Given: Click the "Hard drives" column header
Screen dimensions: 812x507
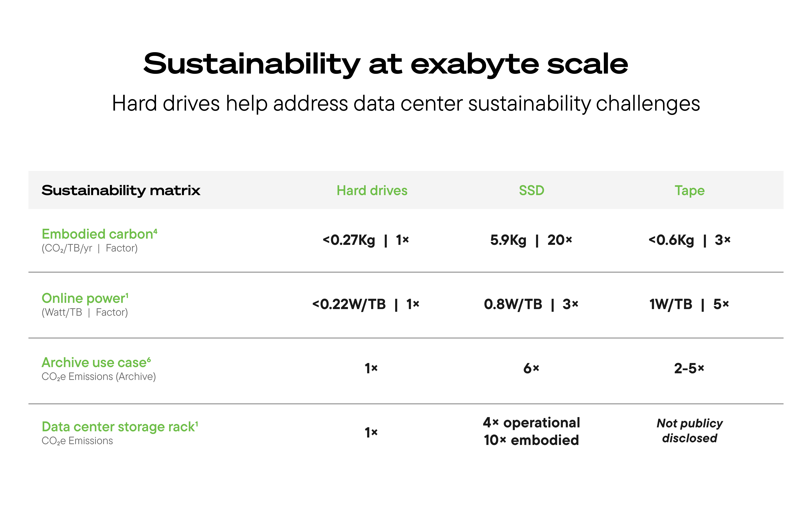Looking at the screenshot, I should coord(372,190).
